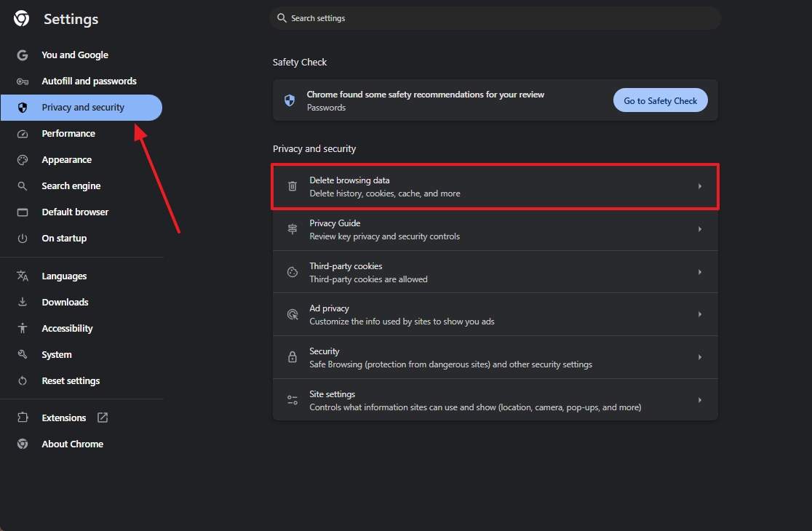Expand the Site settings row arrow
The width and height of the screenshot is (812, 531).
[x=700, y=400]
